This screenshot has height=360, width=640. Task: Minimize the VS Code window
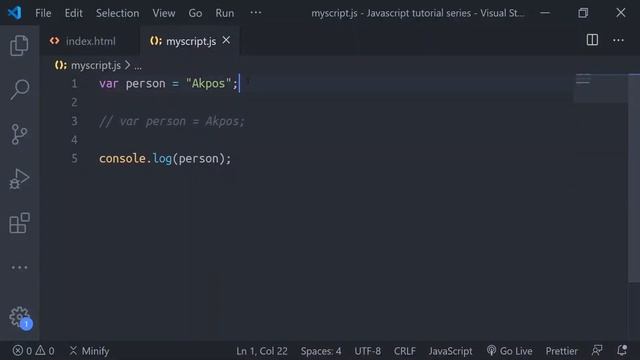(545, 13)
